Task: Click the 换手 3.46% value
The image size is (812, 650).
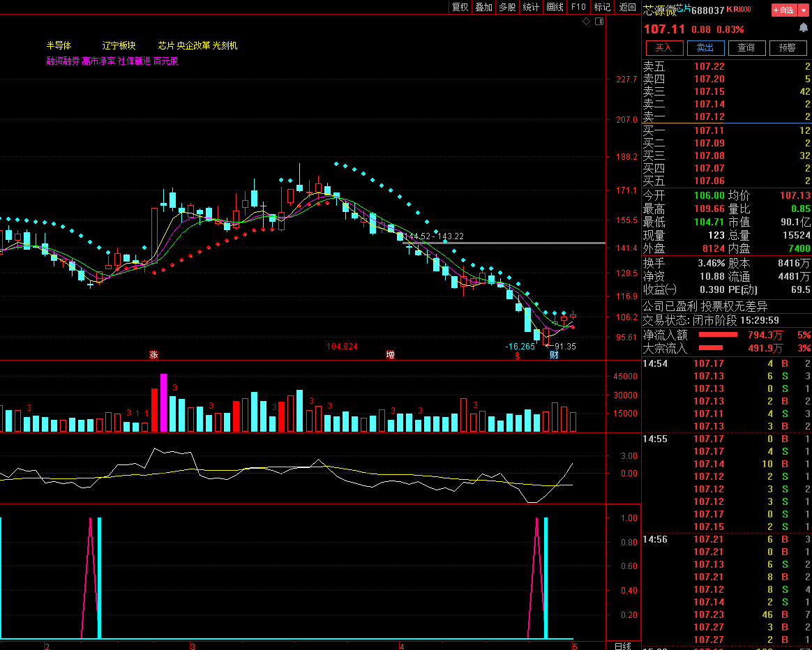Action: 711,263
